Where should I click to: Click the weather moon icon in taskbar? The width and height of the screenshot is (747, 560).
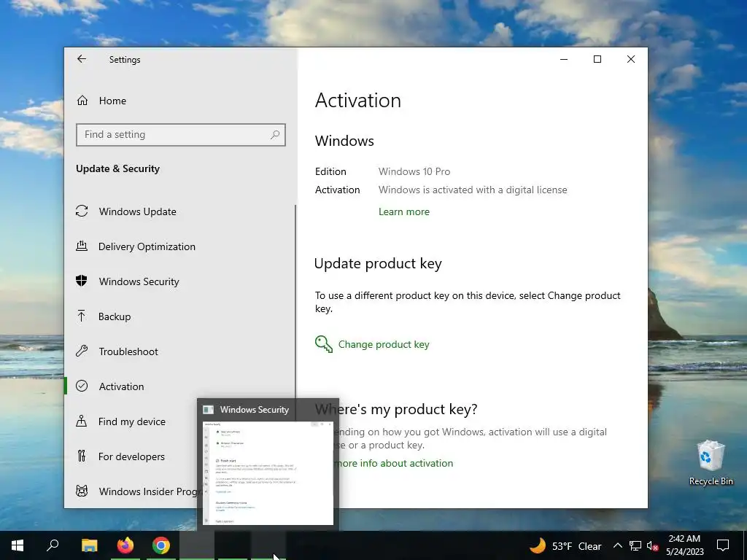coord(538,545)
